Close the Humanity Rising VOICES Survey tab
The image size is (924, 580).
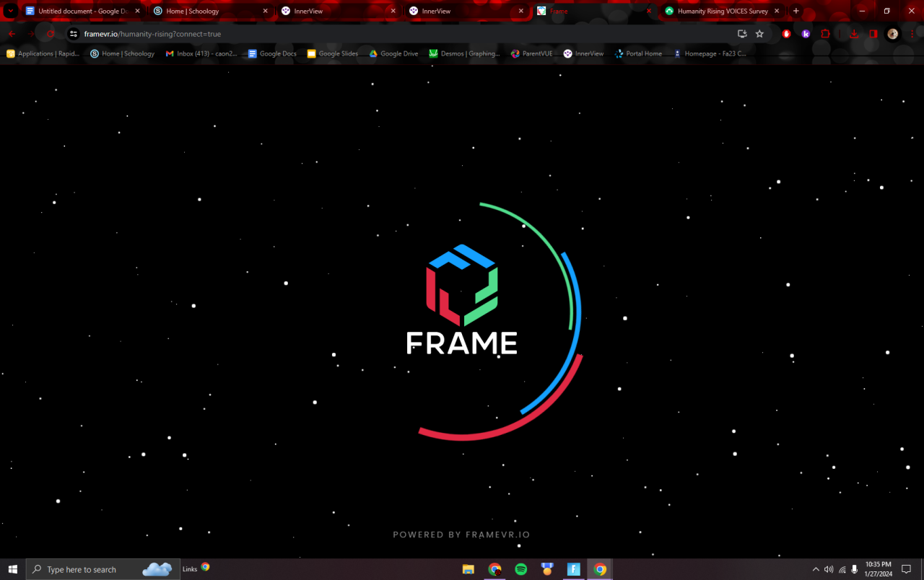point(777,11)
